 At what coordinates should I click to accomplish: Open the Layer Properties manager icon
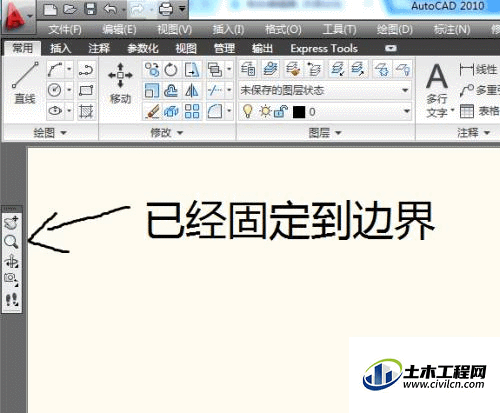(248, 69)
